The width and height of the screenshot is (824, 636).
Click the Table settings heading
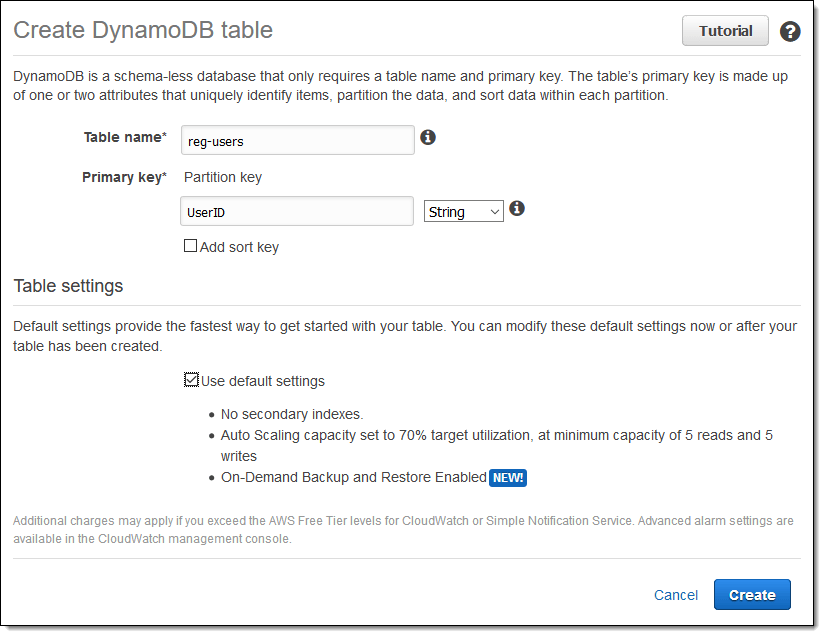click(68, 285)
